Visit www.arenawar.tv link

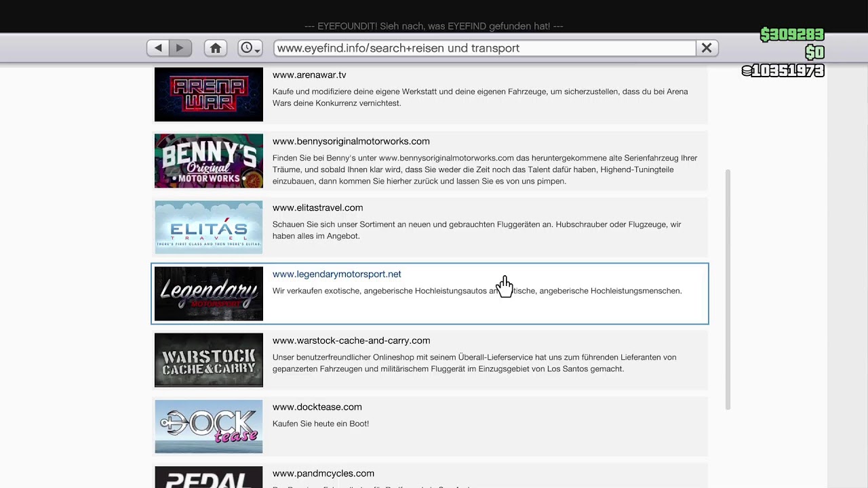tap(309, 75)
